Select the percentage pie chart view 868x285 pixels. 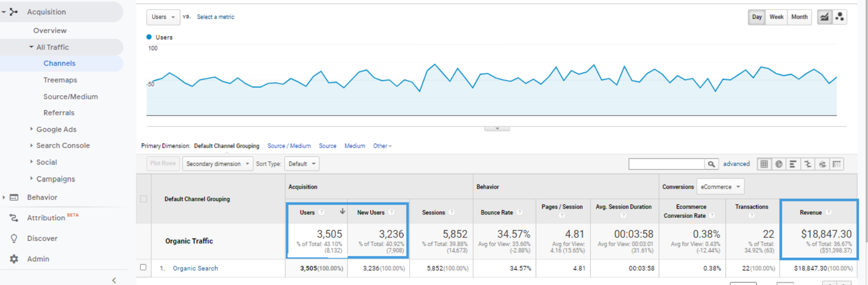coord(778,164)
